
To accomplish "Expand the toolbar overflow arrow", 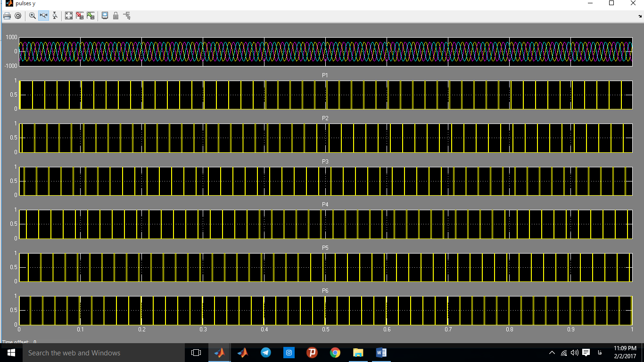I will pos(640,16).
